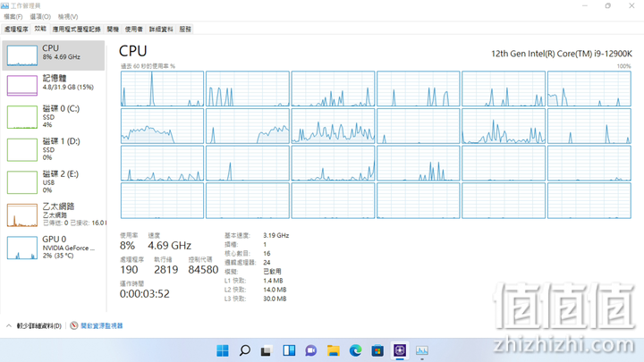Image resolution: width=644 pixels, height=362 pixels.
Task: Click the 84580 handles count
Action: [203, 270]
